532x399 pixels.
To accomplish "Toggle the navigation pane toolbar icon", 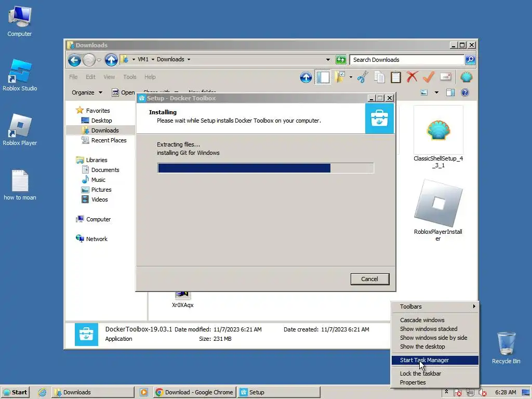I will click(x=322, y=77).
